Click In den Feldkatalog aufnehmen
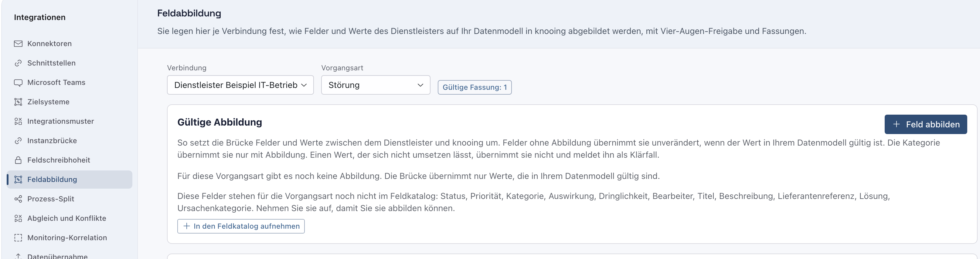The height and width of the screenshot is (259, 980). [241, 226]
